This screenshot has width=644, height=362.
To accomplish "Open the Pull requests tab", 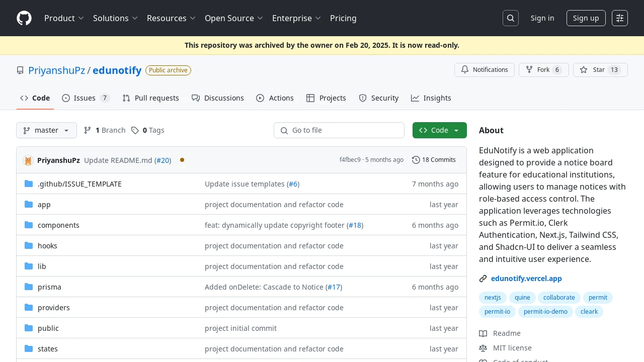I will 150,98.
